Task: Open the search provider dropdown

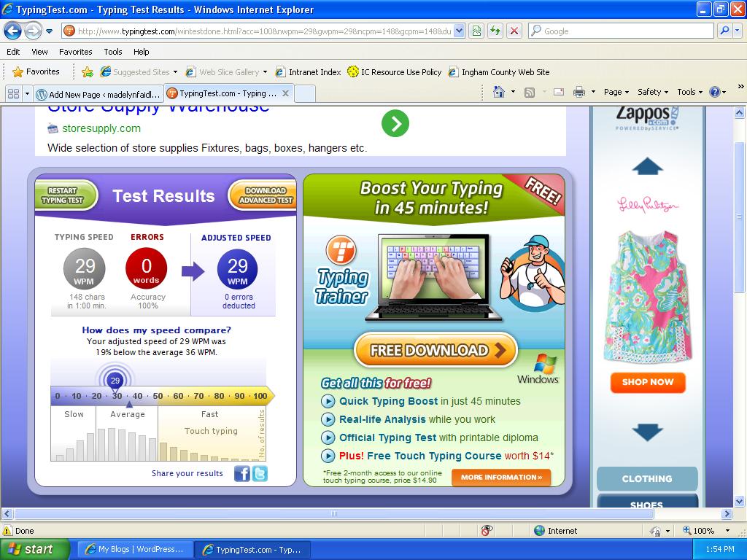Action: point(738,31)
